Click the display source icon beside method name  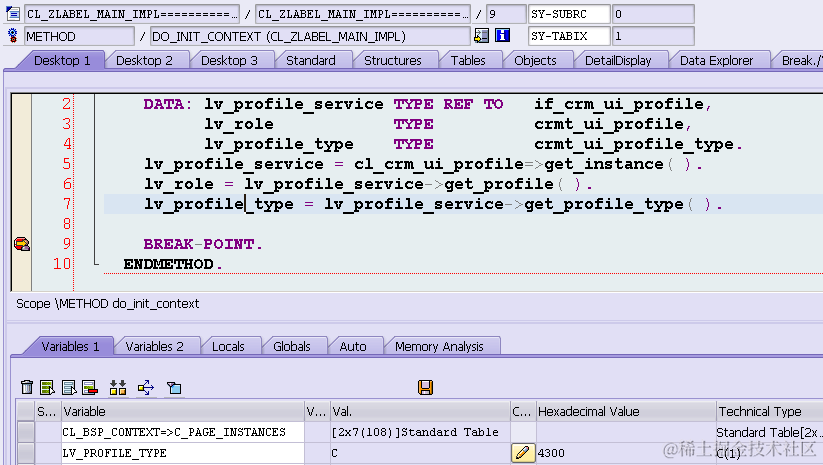pyautogui.click(x=481, y=36)
